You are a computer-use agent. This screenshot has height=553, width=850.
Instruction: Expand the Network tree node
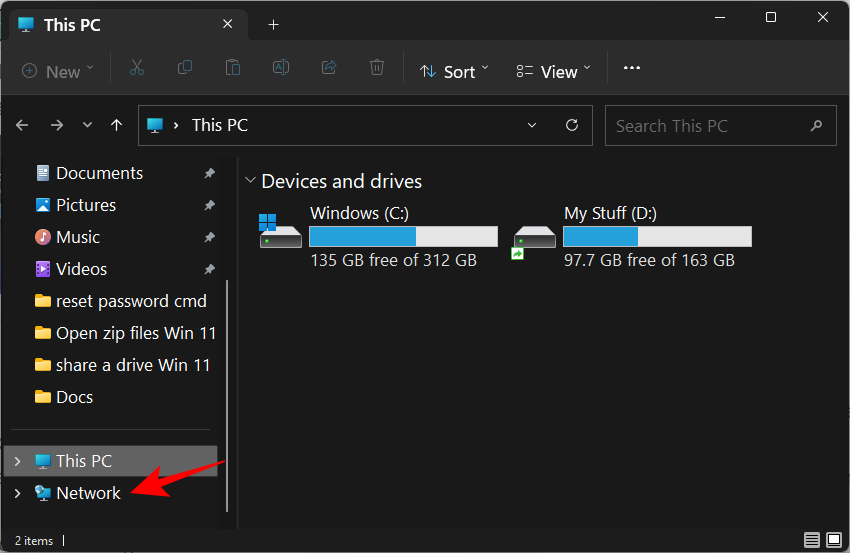coord(17,493)
